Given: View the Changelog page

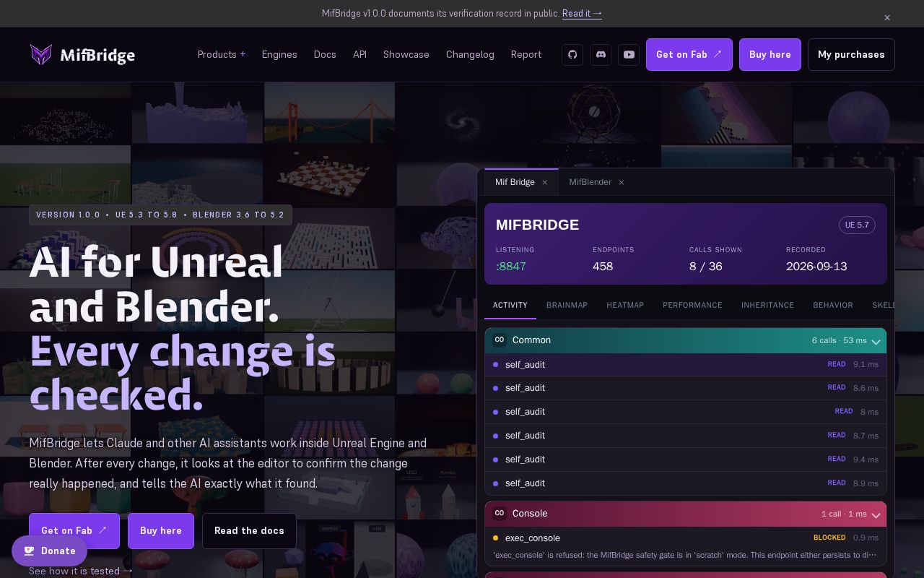Looking at the screenshot, I should click(x=470, y=55).
